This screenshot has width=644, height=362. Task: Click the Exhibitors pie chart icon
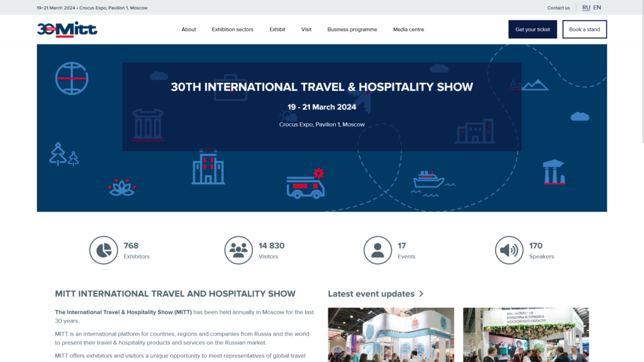tap(104, 250)
